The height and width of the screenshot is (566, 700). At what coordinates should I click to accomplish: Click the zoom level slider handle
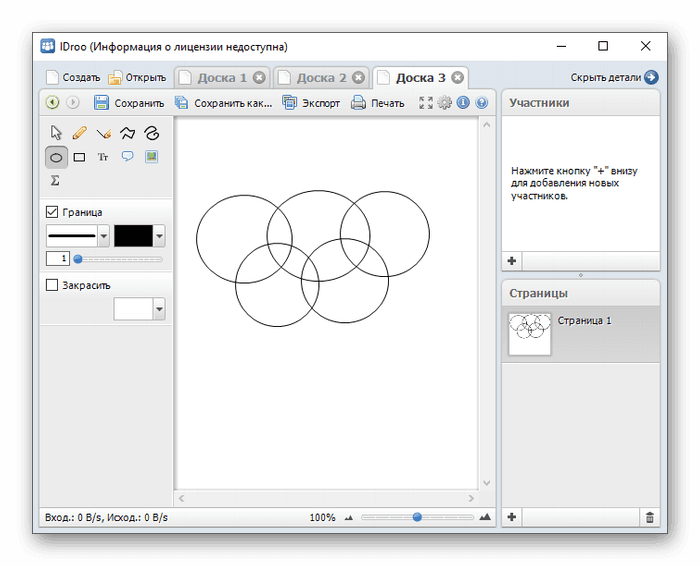pyautogui.click(x=417, y=517)
